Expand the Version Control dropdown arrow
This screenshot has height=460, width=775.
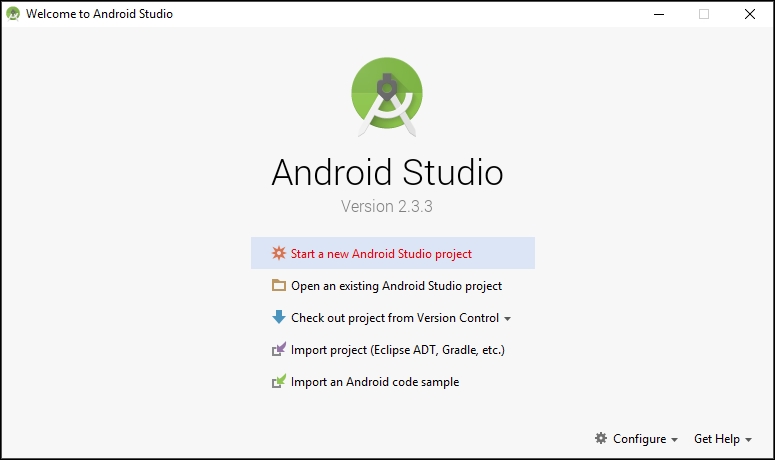(507, 319)
